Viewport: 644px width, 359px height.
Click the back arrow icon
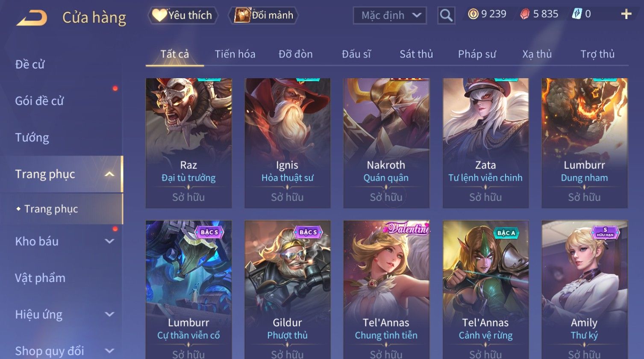click(32, 18)
